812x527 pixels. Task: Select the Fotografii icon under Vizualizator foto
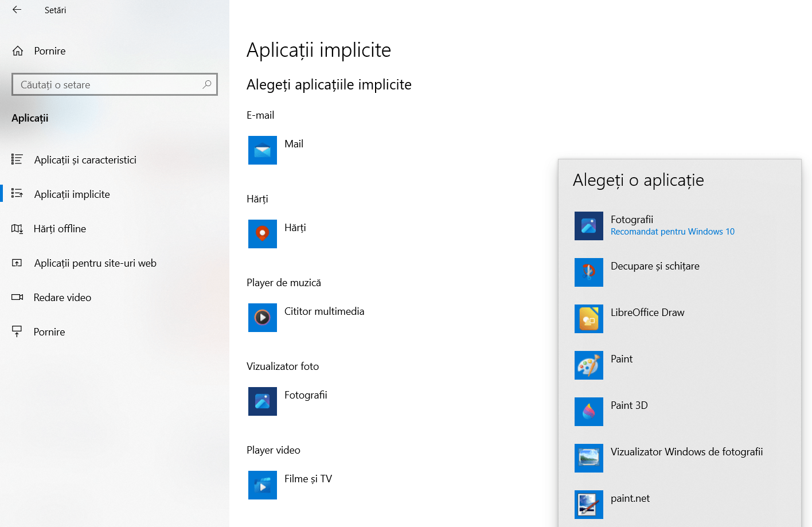tap(262, 401)
